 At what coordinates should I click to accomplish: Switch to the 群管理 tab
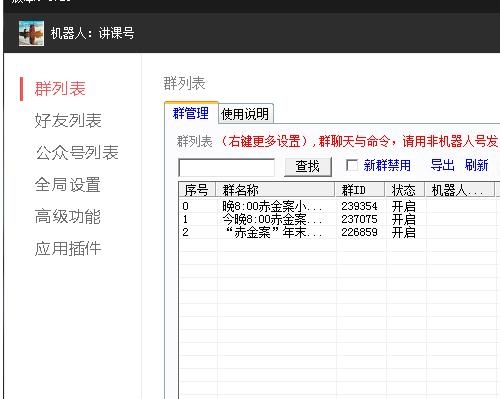[x=191, y=113]
